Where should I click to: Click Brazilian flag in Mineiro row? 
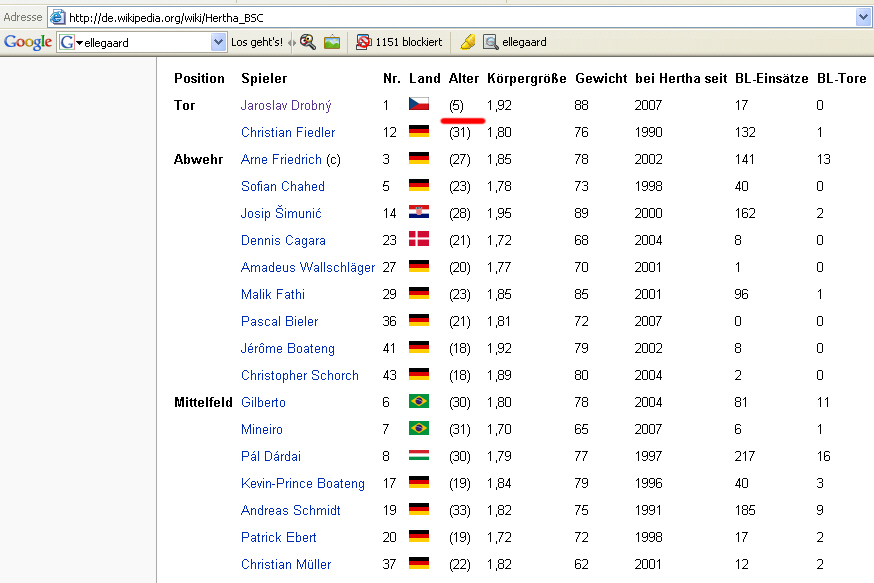click(x=419, y=428)
